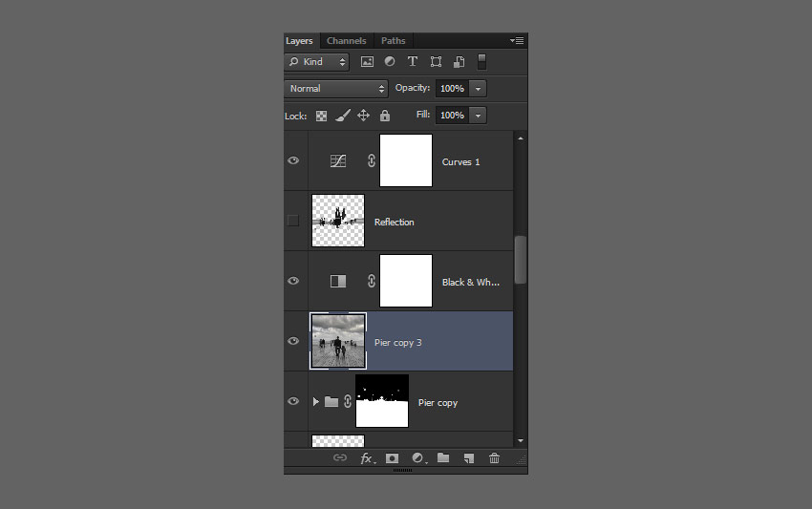Switch to the Layers tab

299,40
